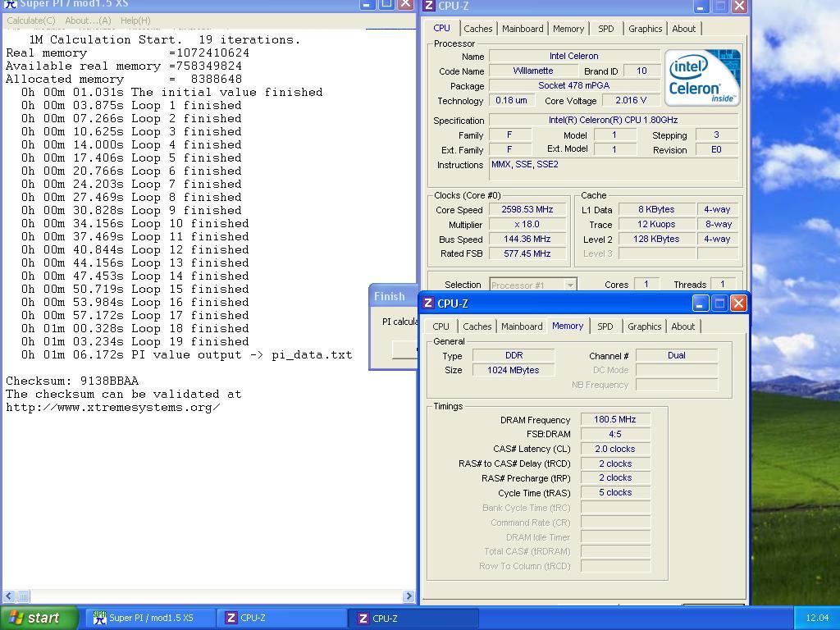
Task: Select the CPU tab in lower CPU-Z window
Action: pos(441,326)
